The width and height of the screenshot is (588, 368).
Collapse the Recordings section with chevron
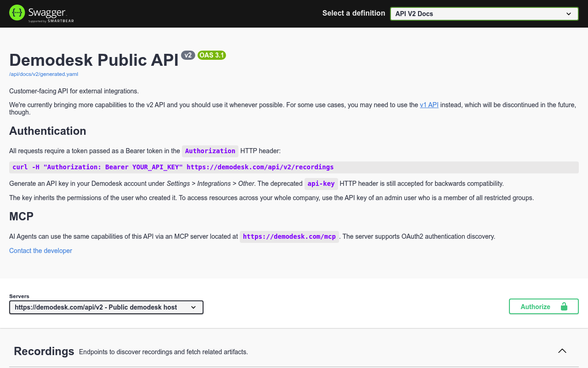pyautogui.click(x=562, y=351)
